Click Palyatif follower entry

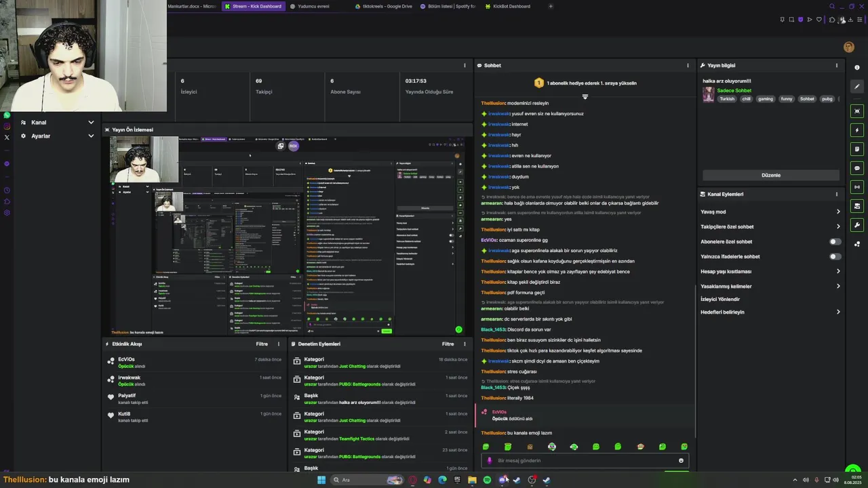point(127,396)
